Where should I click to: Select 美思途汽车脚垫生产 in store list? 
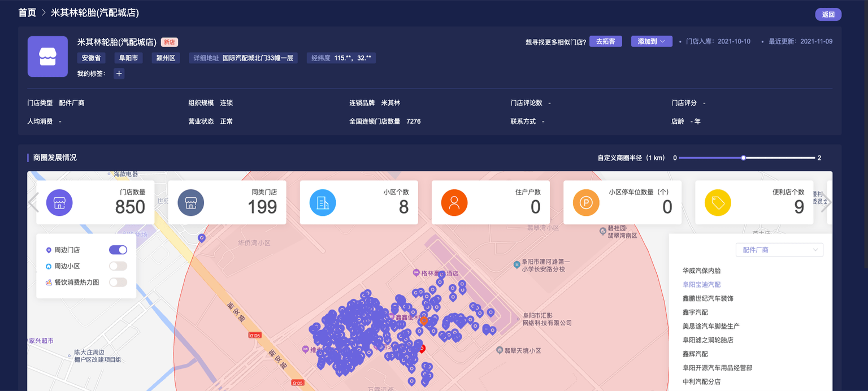[x=711, y=326]
